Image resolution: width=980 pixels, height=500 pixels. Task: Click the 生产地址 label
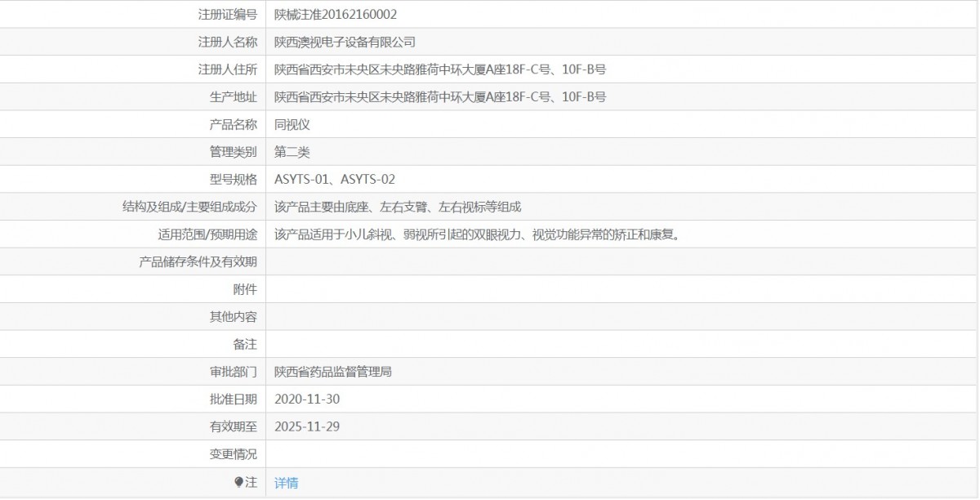point(234,97)
